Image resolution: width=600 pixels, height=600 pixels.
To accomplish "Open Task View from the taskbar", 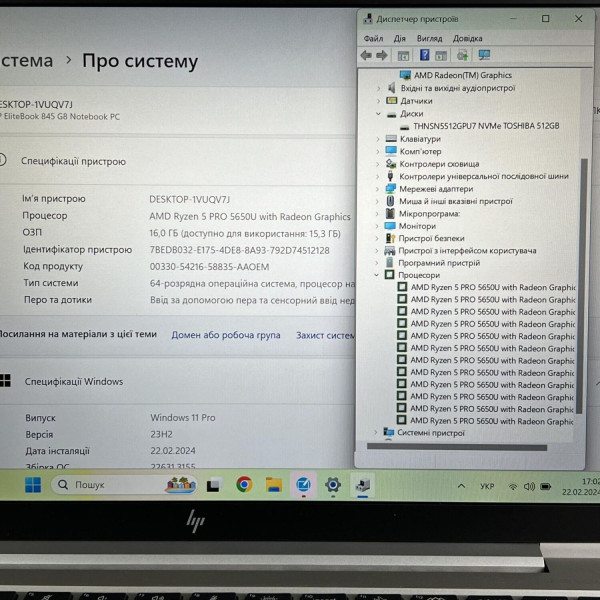I will [x=214, y=485].
